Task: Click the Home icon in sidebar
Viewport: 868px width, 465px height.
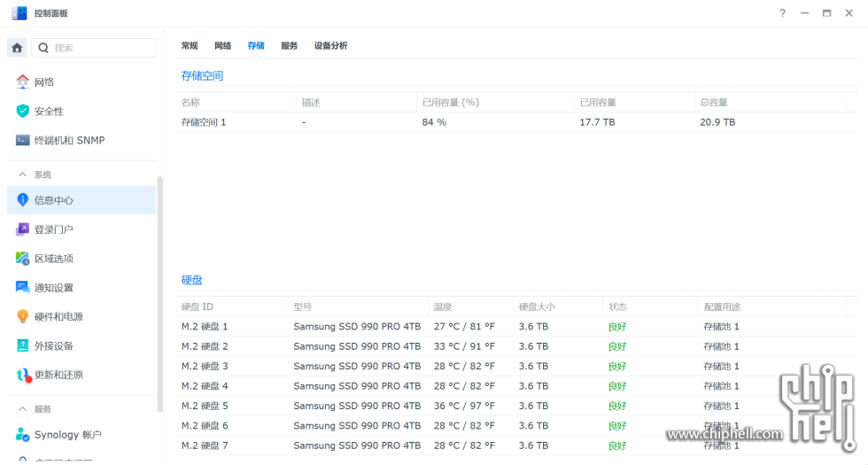Action: tap(17, 48)
